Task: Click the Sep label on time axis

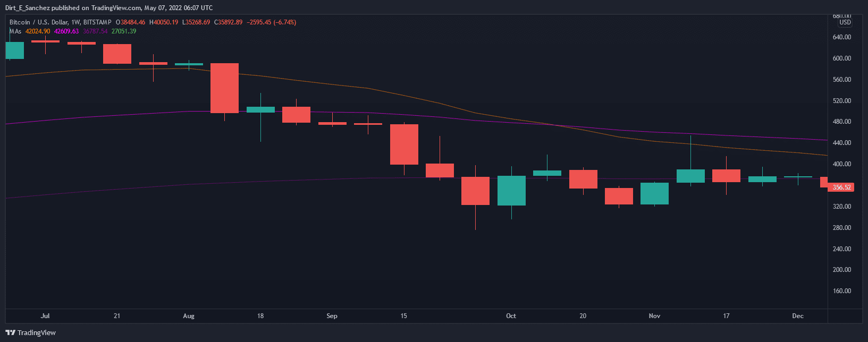Action: pos(332,316)
